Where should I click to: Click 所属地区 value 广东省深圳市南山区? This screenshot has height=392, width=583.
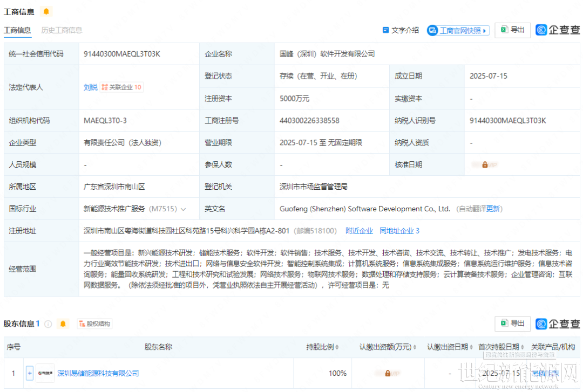coord(114,187)
